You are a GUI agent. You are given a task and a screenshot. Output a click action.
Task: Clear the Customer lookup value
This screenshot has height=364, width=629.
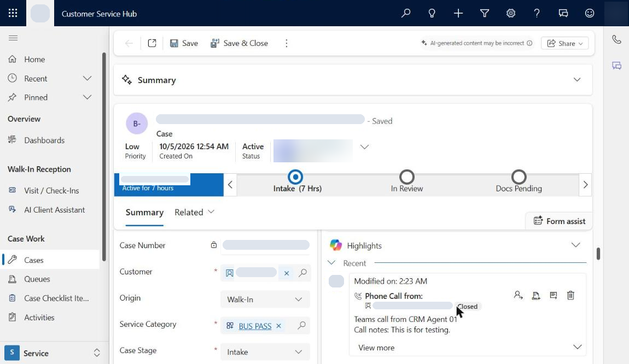287,273
